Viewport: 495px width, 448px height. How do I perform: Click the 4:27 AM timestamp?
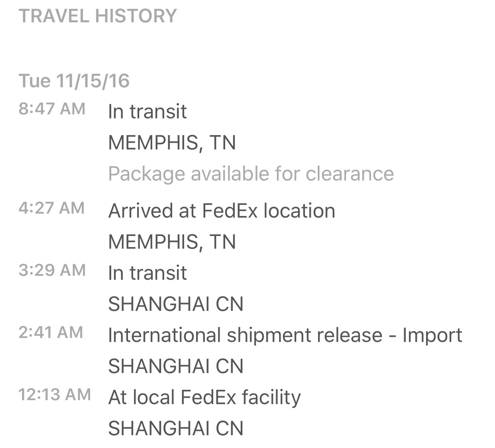[51, 208]
